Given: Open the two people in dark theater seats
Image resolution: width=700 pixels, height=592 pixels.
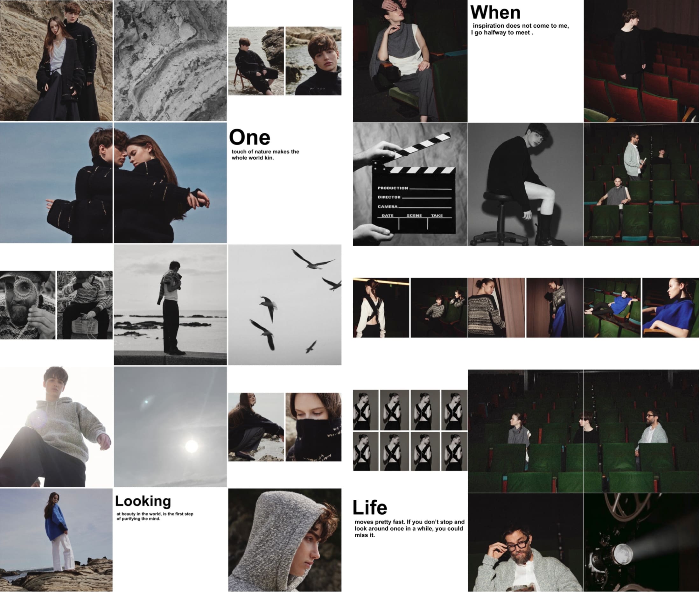Looking at the screenshot, I should pos(439,308).
